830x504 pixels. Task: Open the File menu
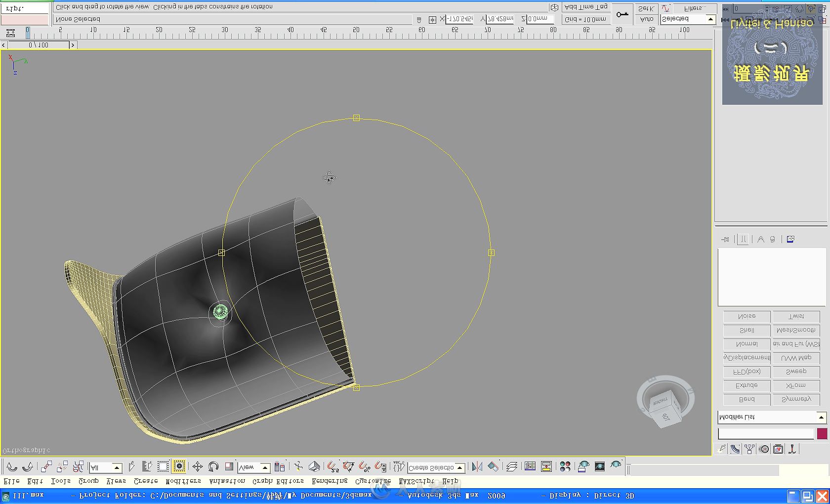click(x=12, y=481)
